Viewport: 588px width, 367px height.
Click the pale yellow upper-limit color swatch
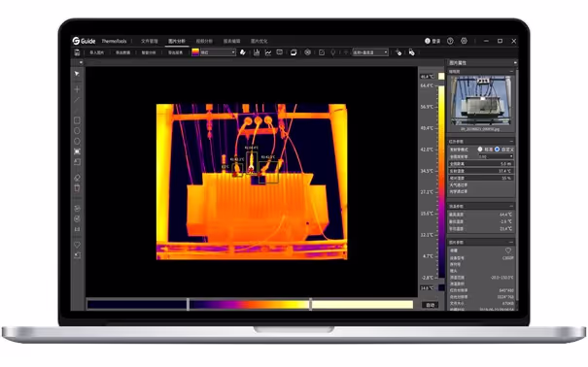point(441,77)
